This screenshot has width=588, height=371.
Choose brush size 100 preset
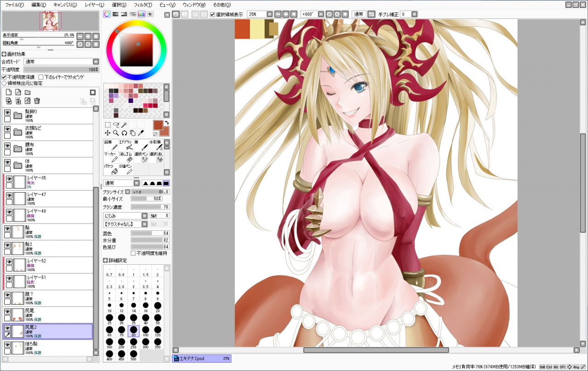click(145, 331)
